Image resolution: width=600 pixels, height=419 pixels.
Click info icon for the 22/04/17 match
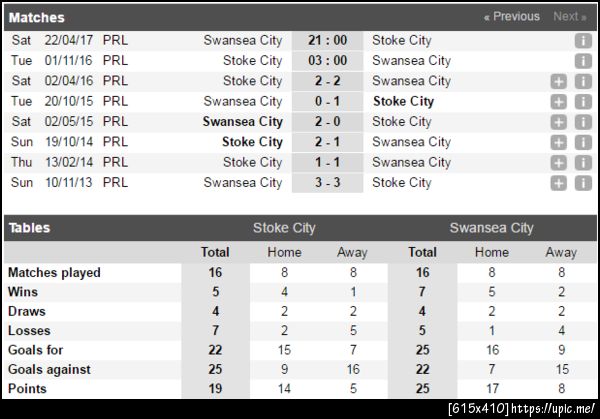point(583,41)
